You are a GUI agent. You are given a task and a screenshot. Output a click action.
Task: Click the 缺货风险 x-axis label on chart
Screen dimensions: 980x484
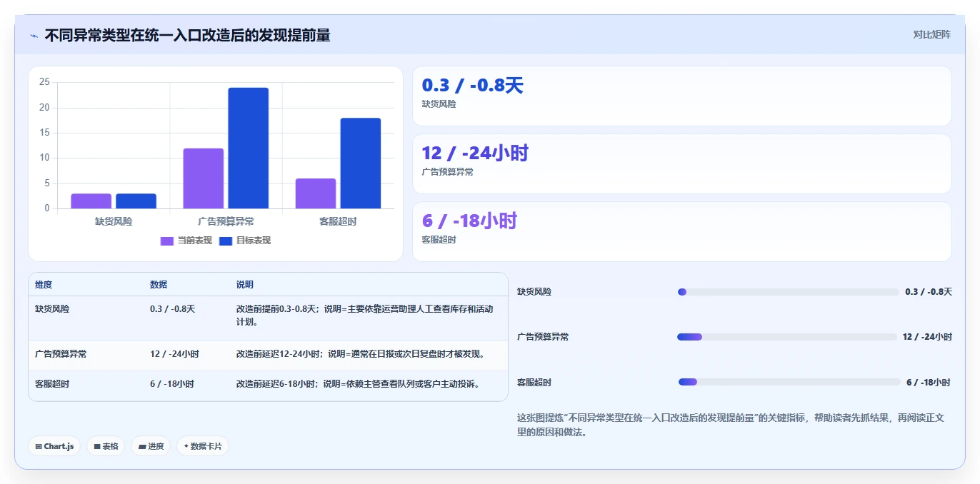coord(114,221)
